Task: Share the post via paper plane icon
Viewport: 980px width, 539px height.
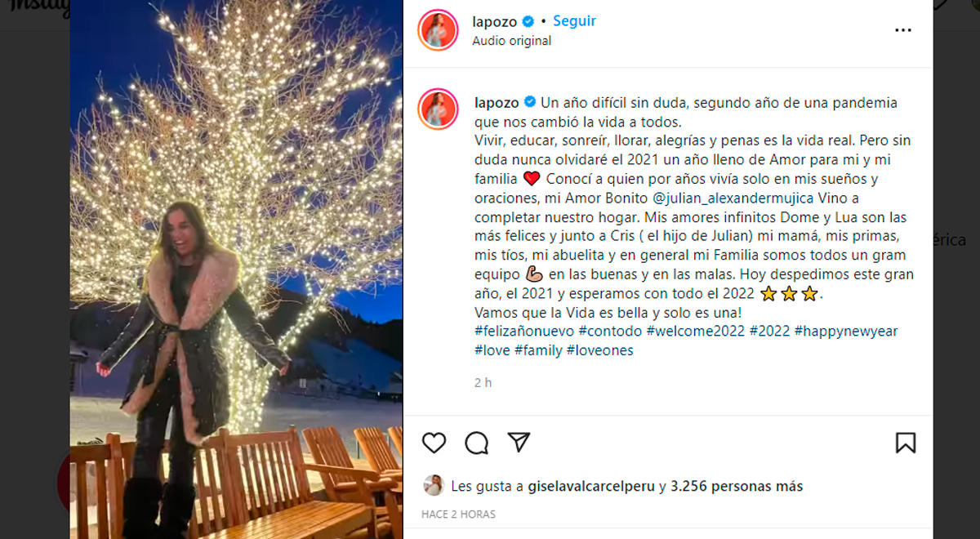Action: tap(519, 442)
